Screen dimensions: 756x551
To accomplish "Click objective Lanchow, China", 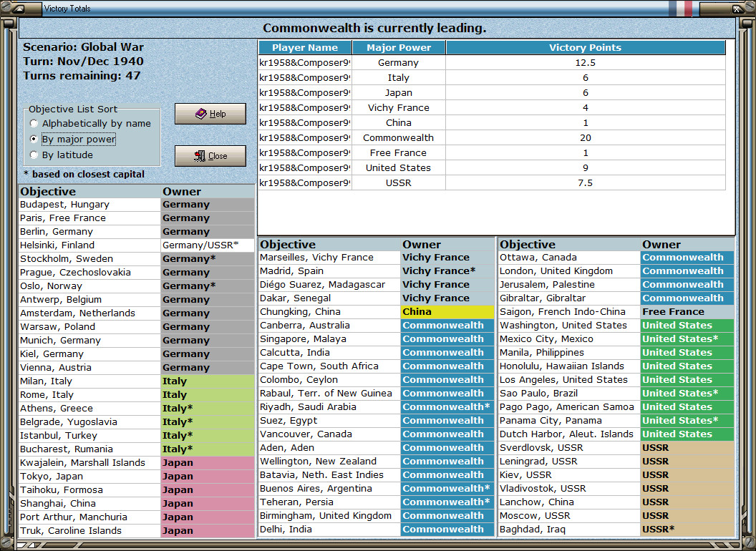I will point(569,502).
